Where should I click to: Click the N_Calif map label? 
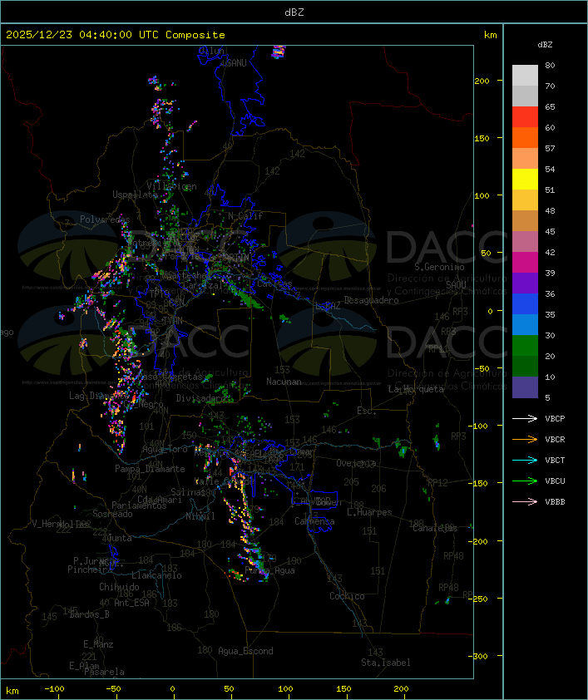click(245, 216)
